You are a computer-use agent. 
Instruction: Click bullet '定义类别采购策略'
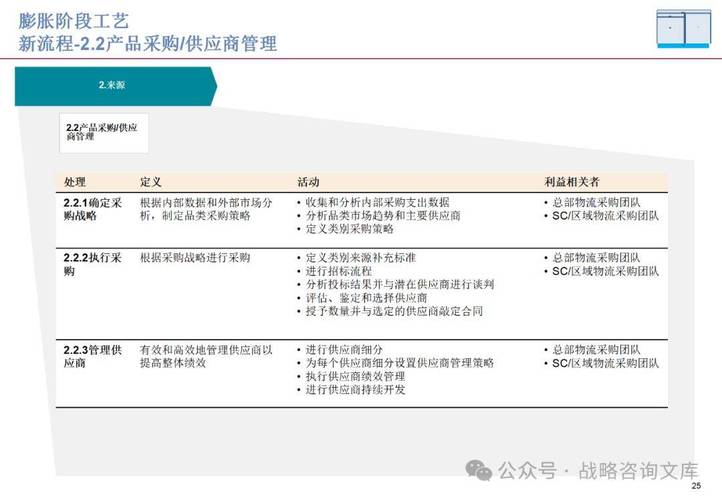pyautogui.click(x=350, y=229)
